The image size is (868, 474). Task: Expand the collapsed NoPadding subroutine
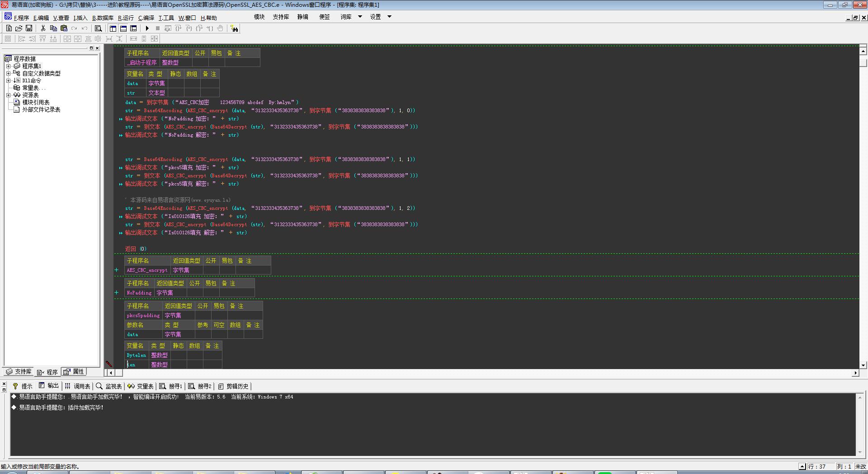[x=116, y=293]
